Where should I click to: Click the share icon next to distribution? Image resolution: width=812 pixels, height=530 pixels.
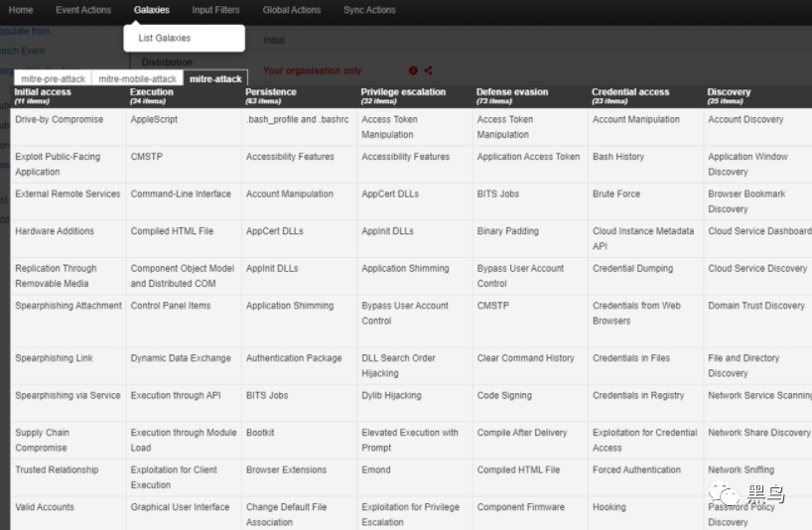tap(429, 70)
